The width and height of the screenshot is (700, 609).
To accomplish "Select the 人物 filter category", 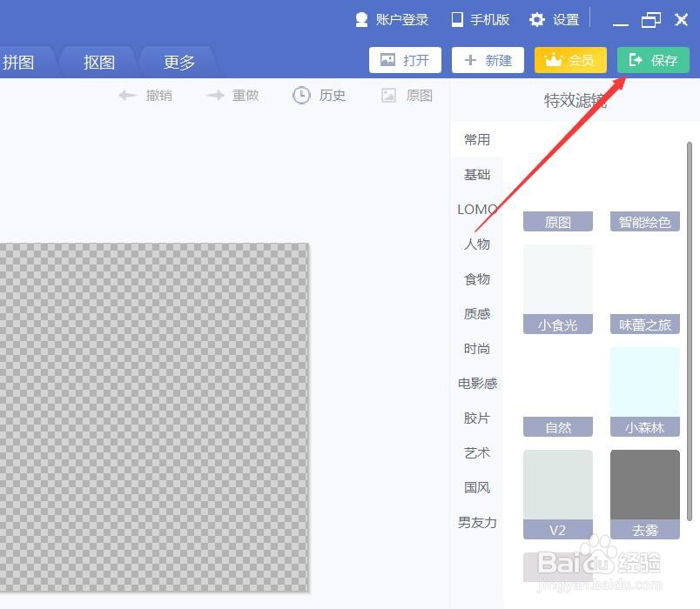I will pos(477,244).
